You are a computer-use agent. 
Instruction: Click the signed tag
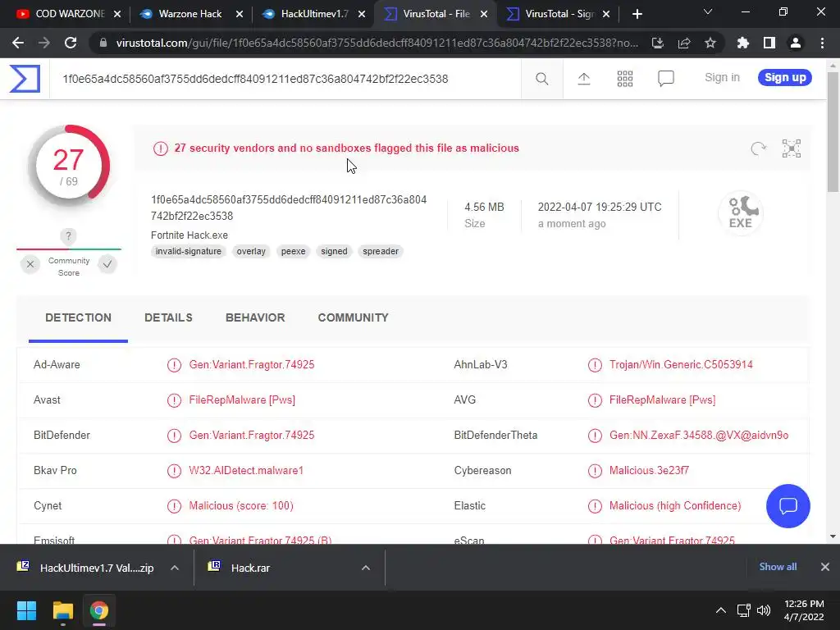click(334, 251)
